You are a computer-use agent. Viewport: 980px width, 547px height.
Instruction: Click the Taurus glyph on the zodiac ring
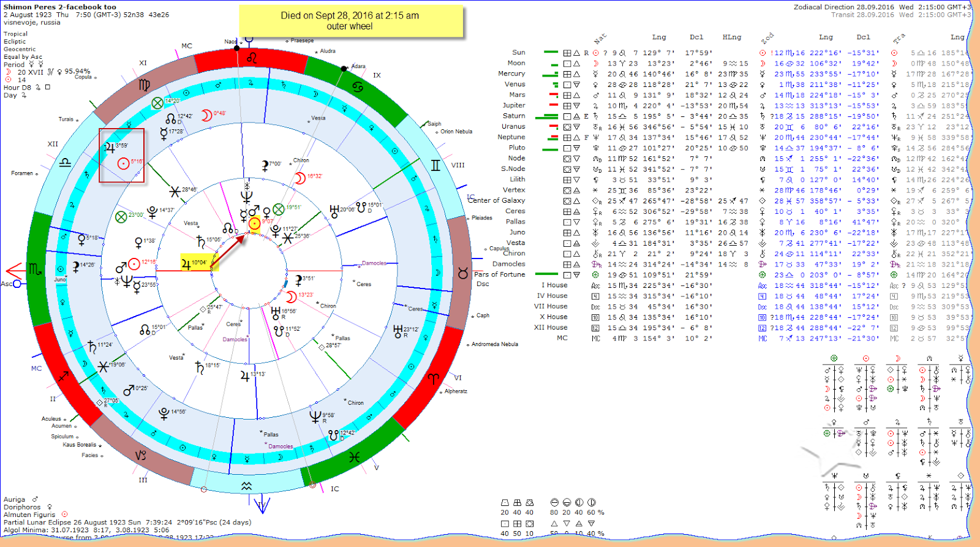coord(463,273)
